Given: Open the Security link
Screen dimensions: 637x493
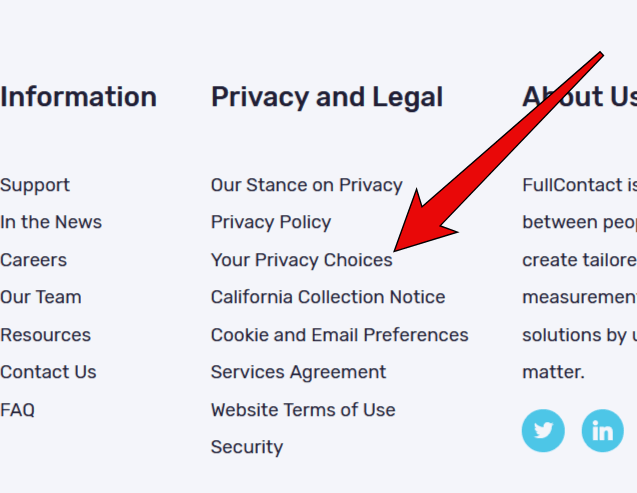Looking at the screenshot, I should coord(247,448).
